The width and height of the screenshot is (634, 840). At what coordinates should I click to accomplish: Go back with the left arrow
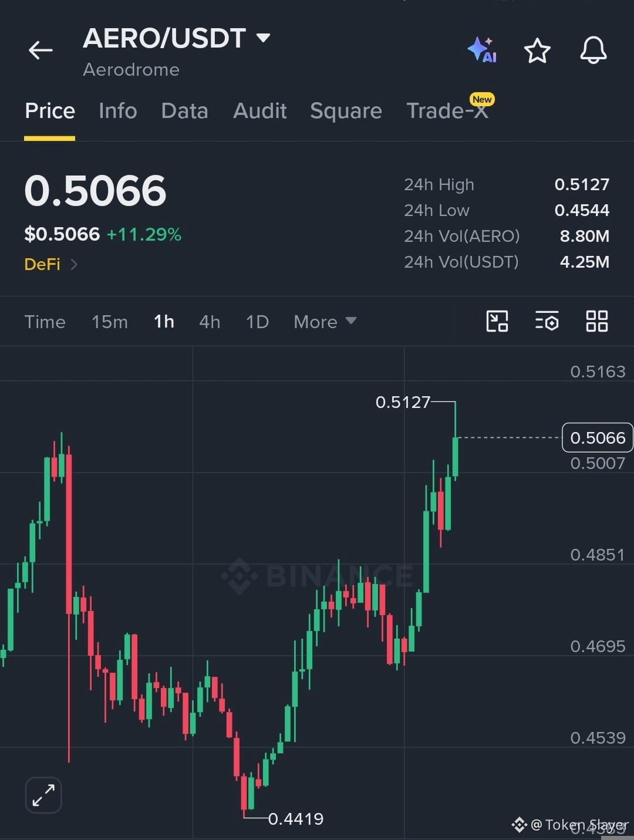click(41, 50)
